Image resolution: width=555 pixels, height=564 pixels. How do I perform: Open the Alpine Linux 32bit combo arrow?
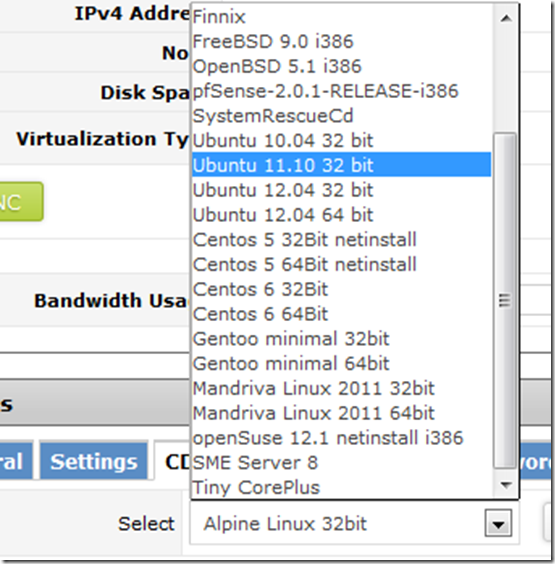click(498, 523)
